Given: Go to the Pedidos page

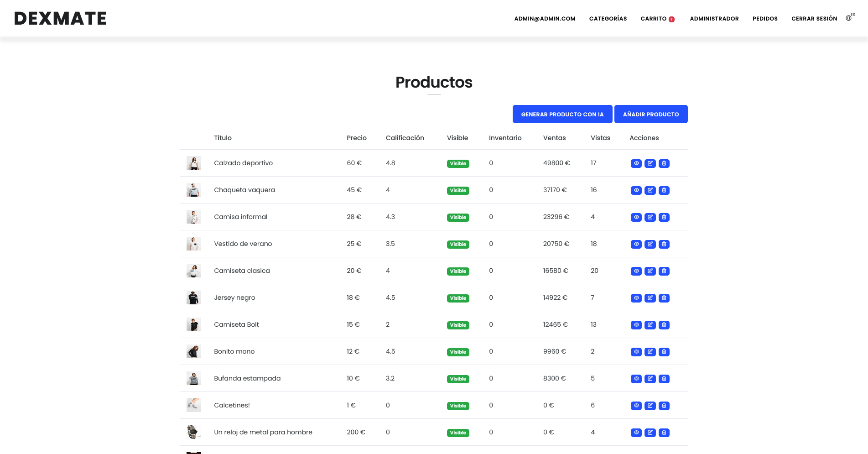Looking at the screenshot, I should click(764, 19).
